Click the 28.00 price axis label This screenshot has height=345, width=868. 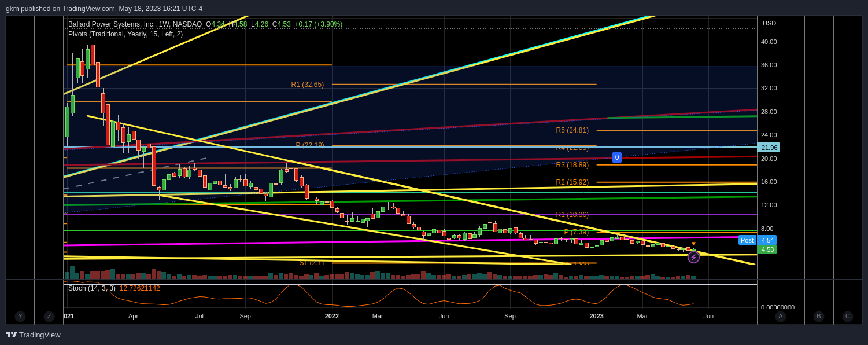(x=769, y=112)
